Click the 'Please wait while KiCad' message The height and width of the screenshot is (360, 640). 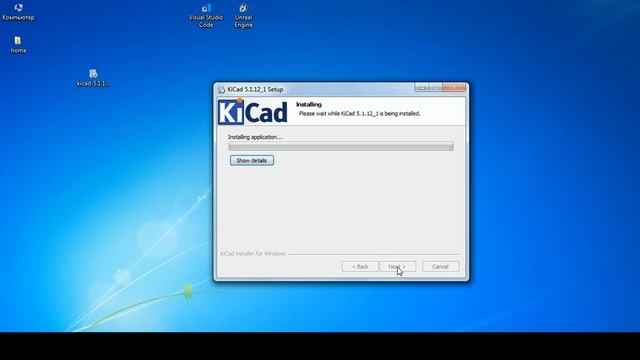tap(360, 113)
